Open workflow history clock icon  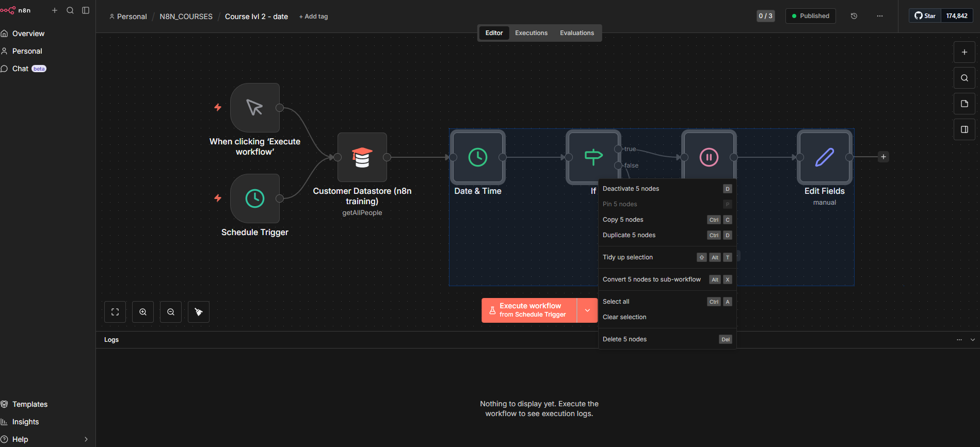(x=854, y=16)
